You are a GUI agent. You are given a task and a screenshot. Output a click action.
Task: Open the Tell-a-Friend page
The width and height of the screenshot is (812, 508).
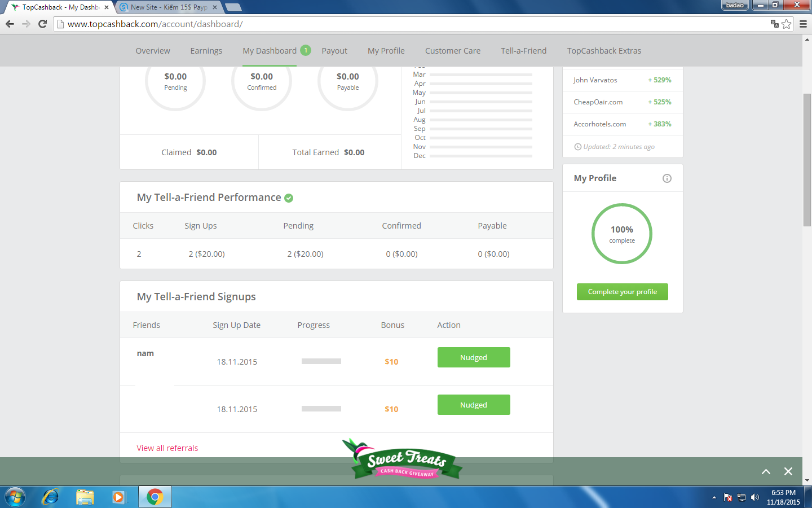tap(524, 51)
